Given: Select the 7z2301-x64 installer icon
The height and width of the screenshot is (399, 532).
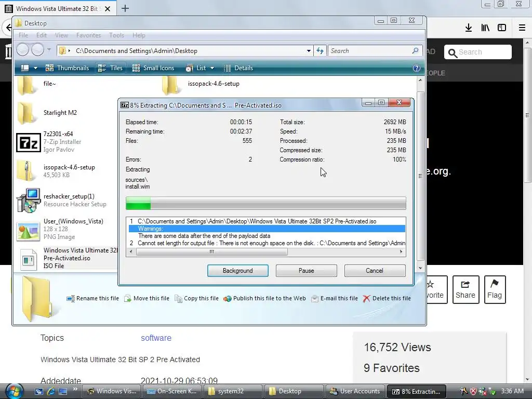Looking at the screenshot, I should point(29,142).
